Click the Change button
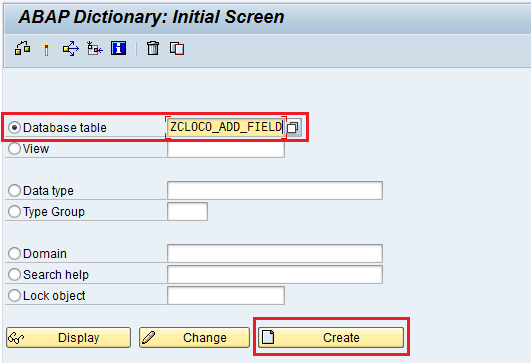531x363 pixels. click(x=194, y=337)
